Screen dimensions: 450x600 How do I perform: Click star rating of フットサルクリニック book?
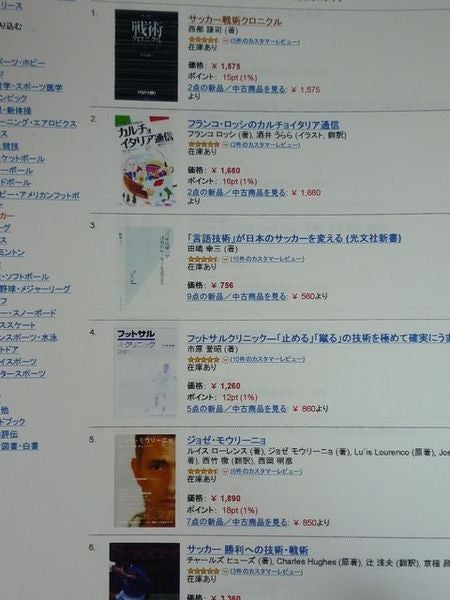[x=204, y=360]
